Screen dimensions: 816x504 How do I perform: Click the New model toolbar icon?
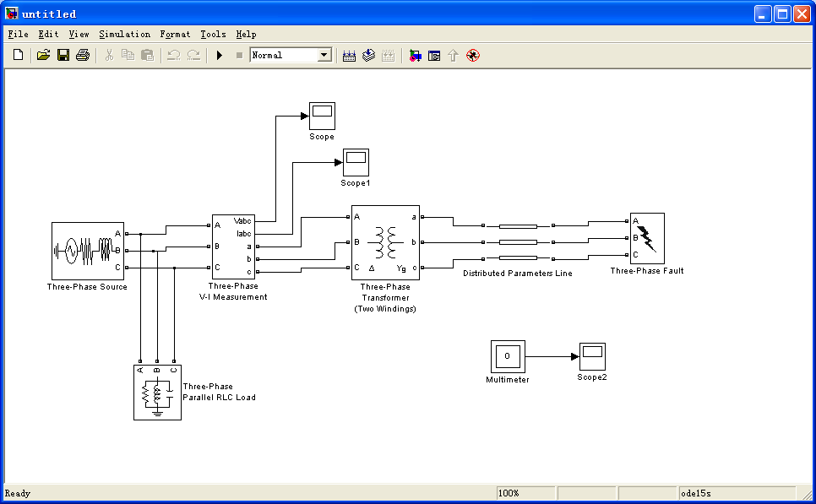pyautogui.click(x=18, y=56)
